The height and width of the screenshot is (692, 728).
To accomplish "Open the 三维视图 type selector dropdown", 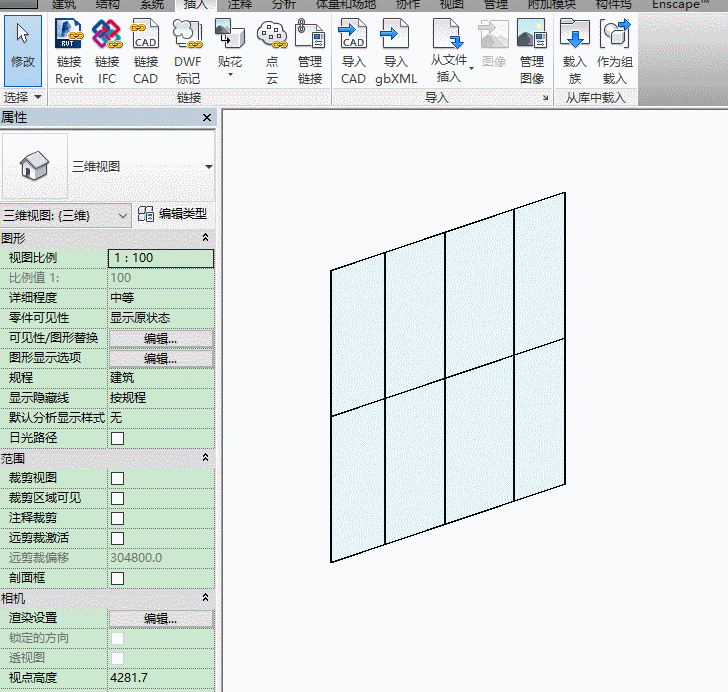I will (x=209, y=166).
